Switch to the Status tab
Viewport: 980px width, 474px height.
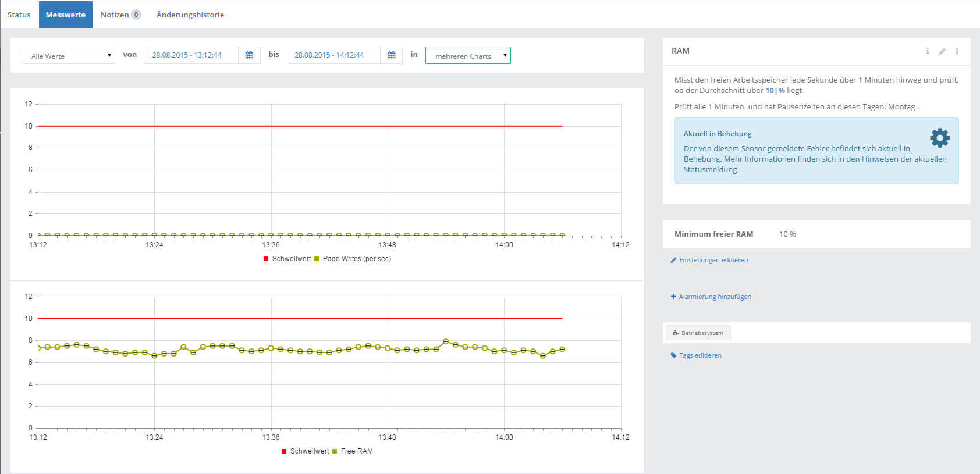(x=19, y=15)
